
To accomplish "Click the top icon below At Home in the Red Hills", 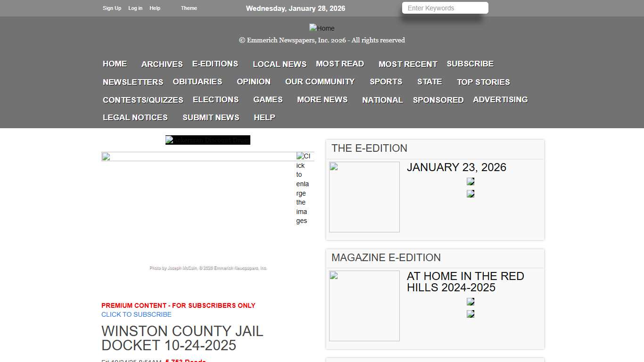I will tap(470, 302).
